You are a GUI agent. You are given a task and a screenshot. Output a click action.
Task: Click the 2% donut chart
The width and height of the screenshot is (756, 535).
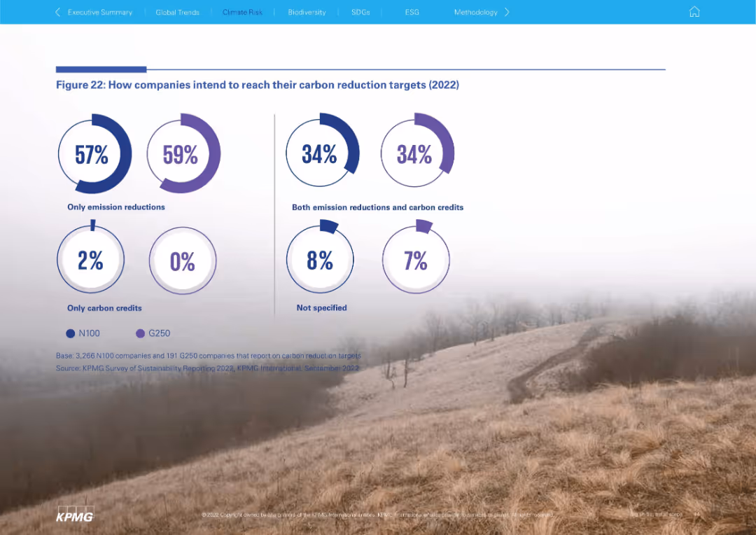(90, 256)
